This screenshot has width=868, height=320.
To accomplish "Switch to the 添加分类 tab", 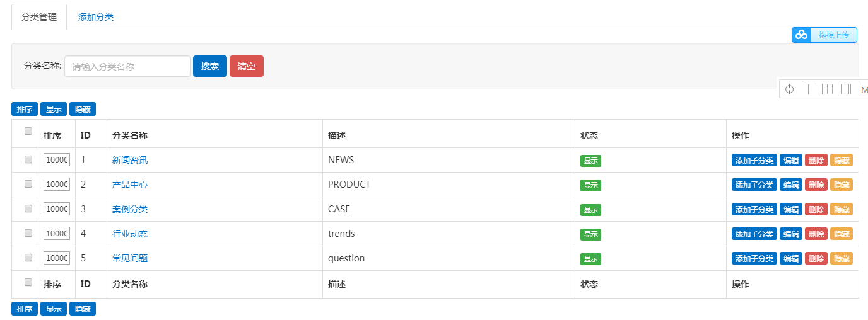I will point(96,17).
